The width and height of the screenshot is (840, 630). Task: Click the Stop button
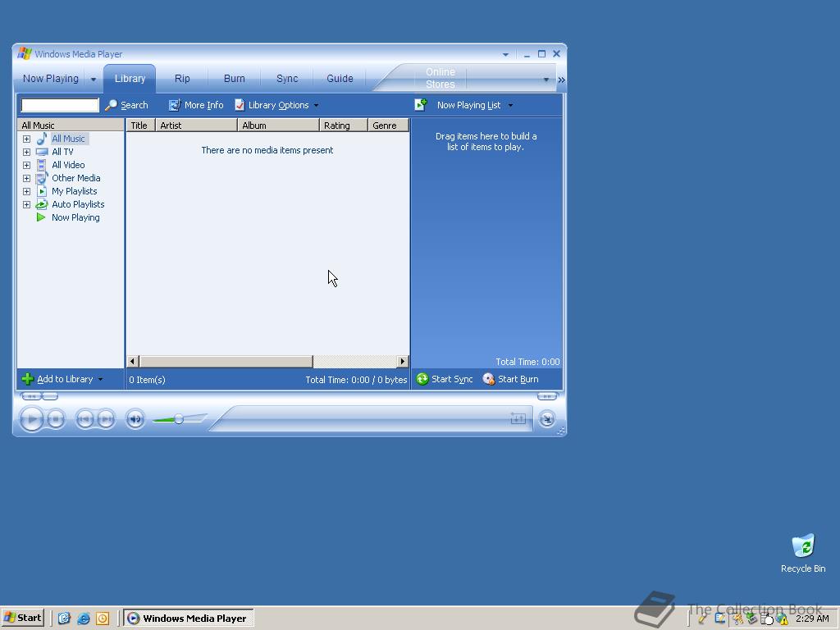57,419
